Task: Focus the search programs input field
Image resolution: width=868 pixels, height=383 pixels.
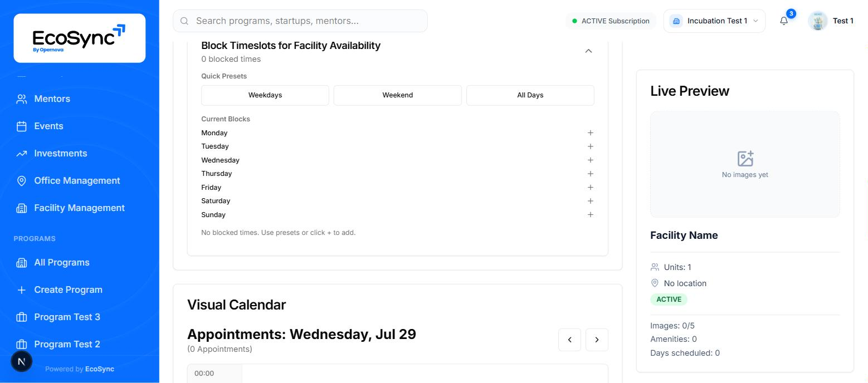Action: pos(300,21)
